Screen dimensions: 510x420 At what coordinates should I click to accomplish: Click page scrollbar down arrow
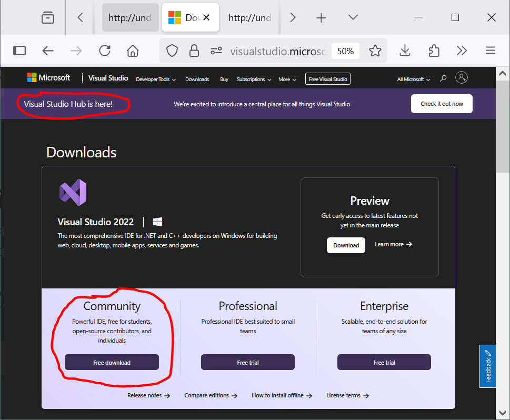coord(503,413)
